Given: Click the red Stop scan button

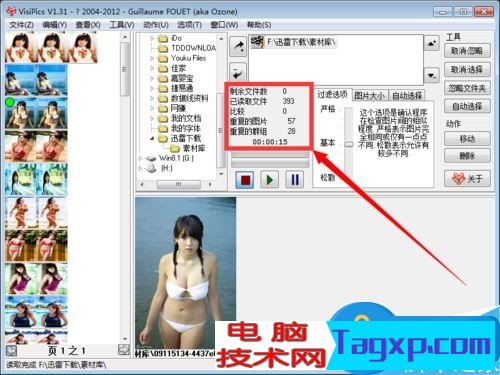Looking at the screenshot, I should pyautogui.click(x=245, y=180).
